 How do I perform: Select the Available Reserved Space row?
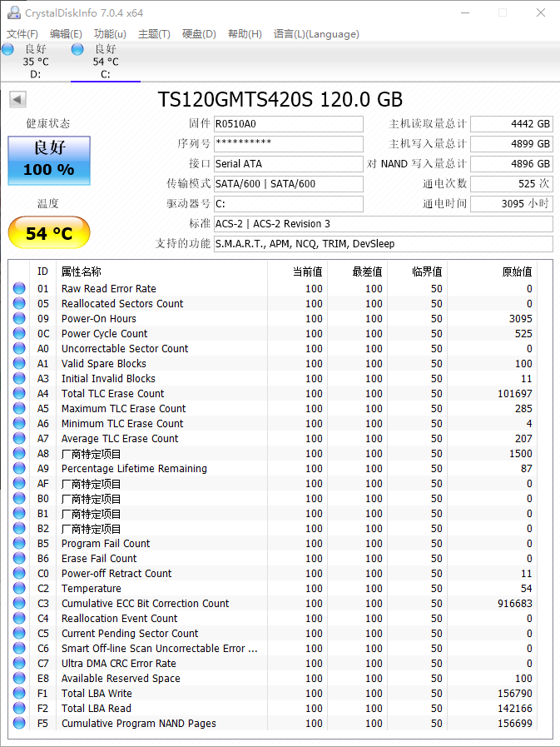tap(273, 679)
